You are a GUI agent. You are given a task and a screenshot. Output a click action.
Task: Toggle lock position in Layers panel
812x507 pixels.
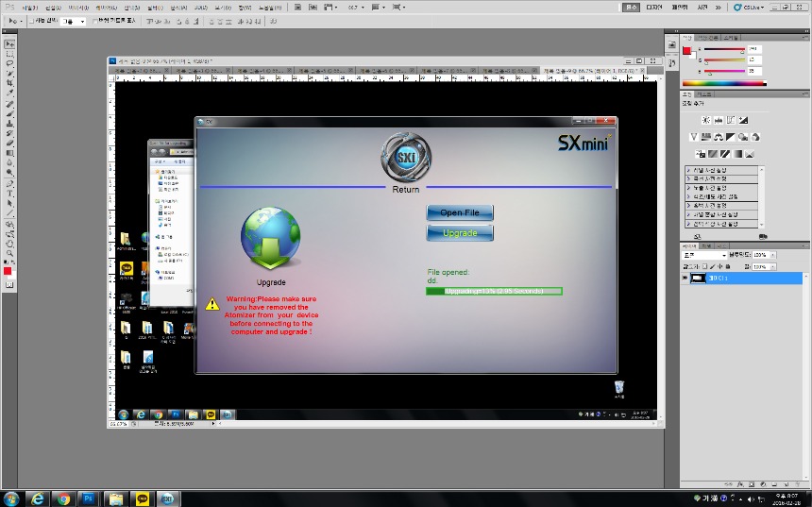pos(720,266)
